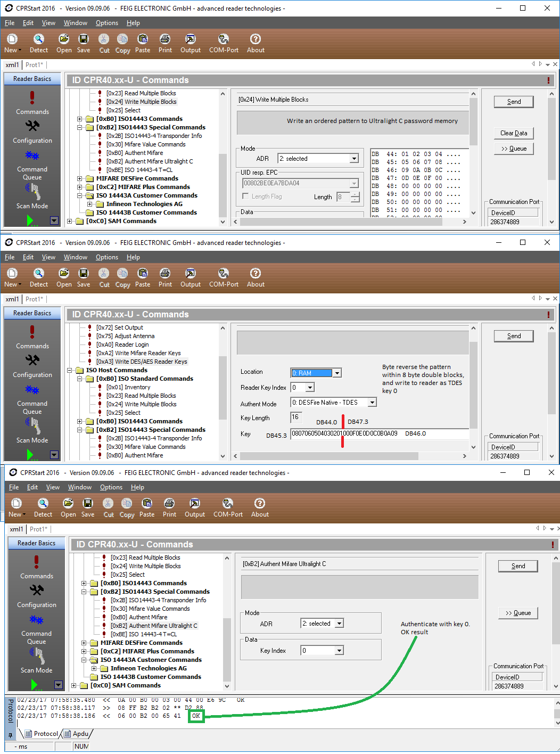Screen dimensions: 560x754
Task: Click the COM-Port icon in the bottom window toolbar
Action: tap(227, 504)
